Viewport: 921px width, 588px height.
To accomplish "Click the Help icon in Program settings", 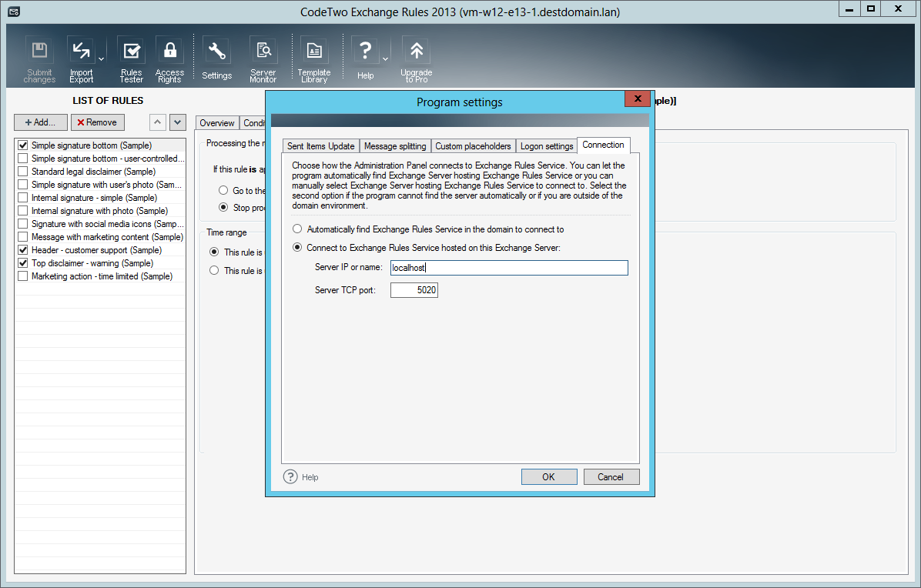I will tap(290, 476).
